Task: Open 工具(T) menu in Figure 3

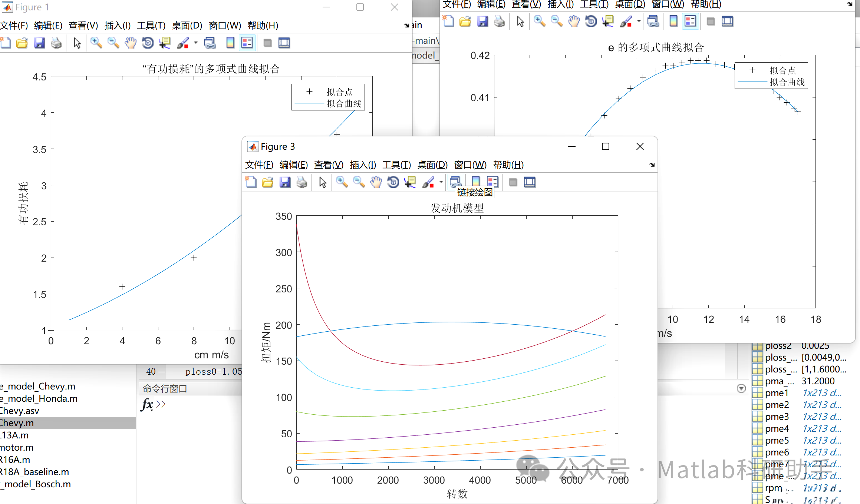Action: (396, 165)
